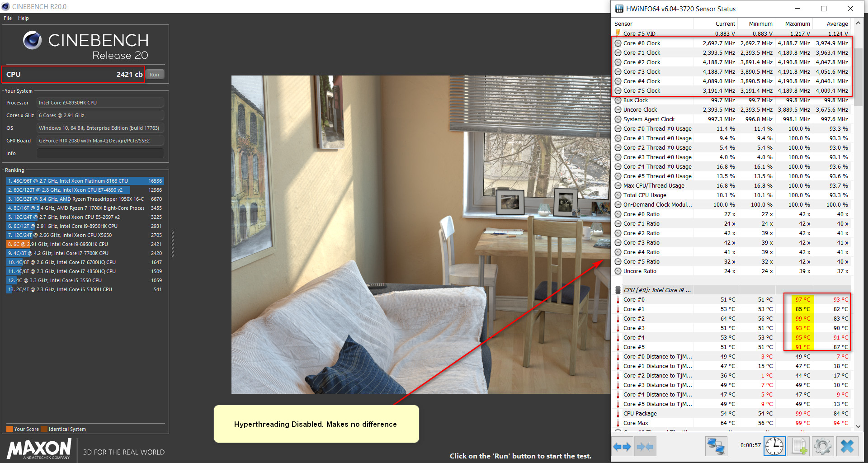Select Core #2 Thread #0 Usage row

[731, 148]
